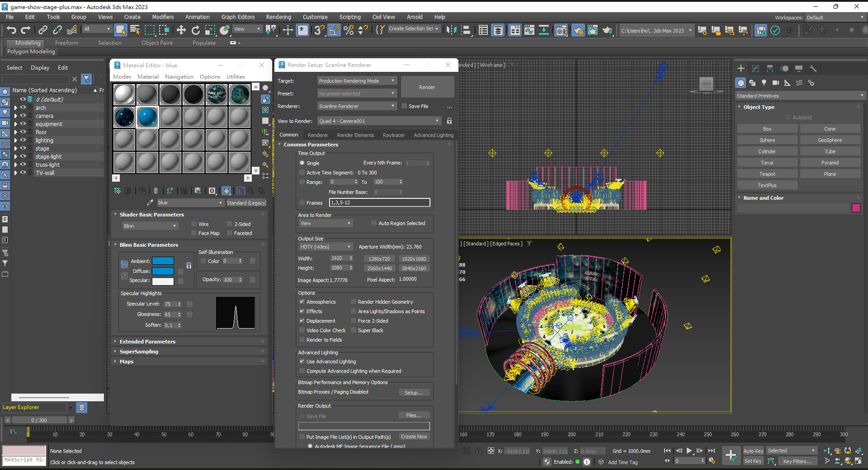Screen dimensions: 868x470
Task: Expand the stage-light layer
Action: (x=16, y=157)
